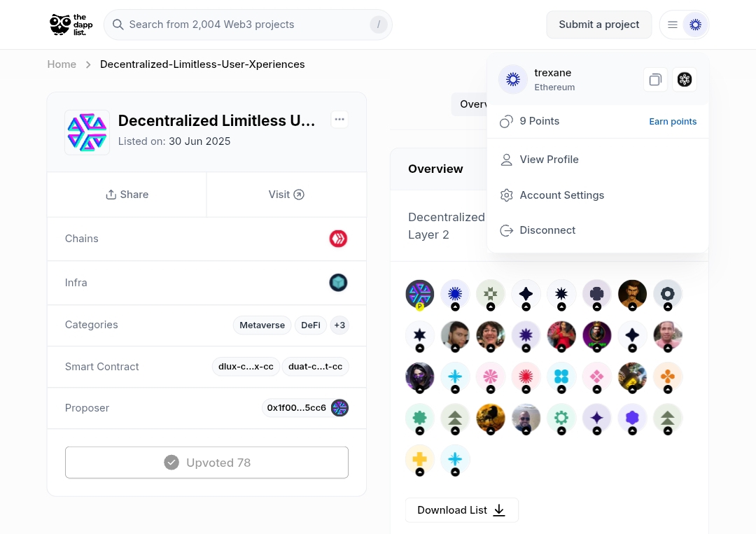Click the gray ring voter avatar
This screenshot has width=756, height=534.
[x=668, y=294]
